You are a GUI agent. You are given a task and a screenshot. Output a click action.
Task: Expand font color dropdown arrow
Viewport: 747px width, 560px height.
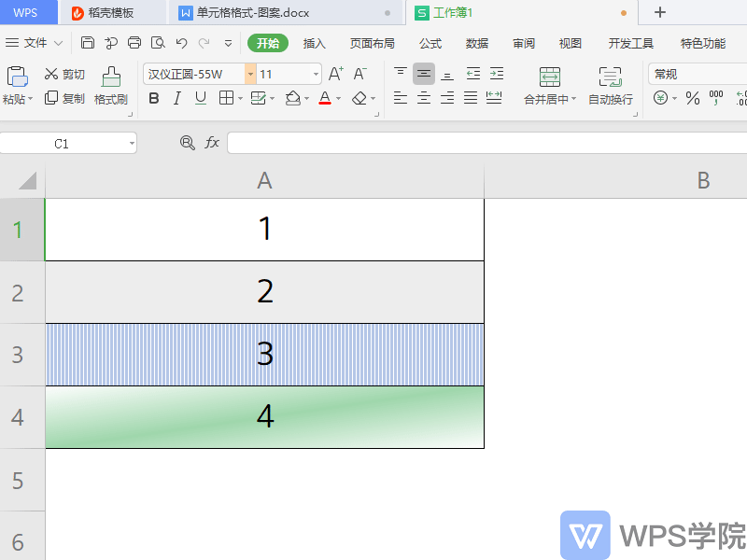pyautogui.click(x=339, y=99)
